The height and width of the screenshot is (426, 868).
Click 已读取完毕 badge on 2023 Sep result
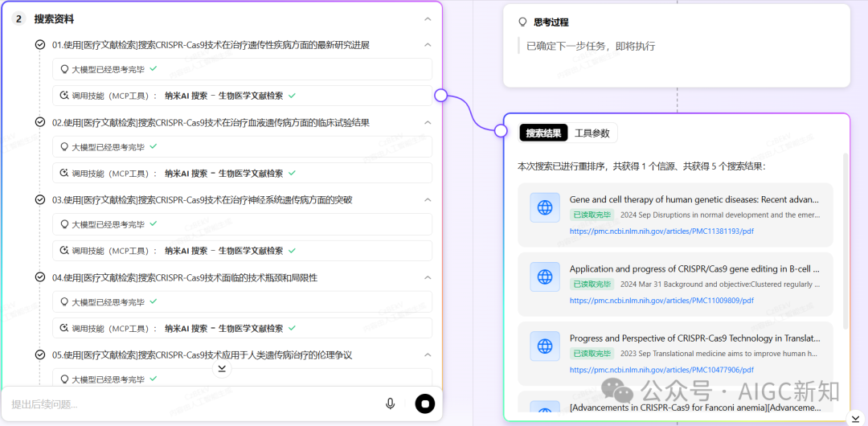click(592, 353)
